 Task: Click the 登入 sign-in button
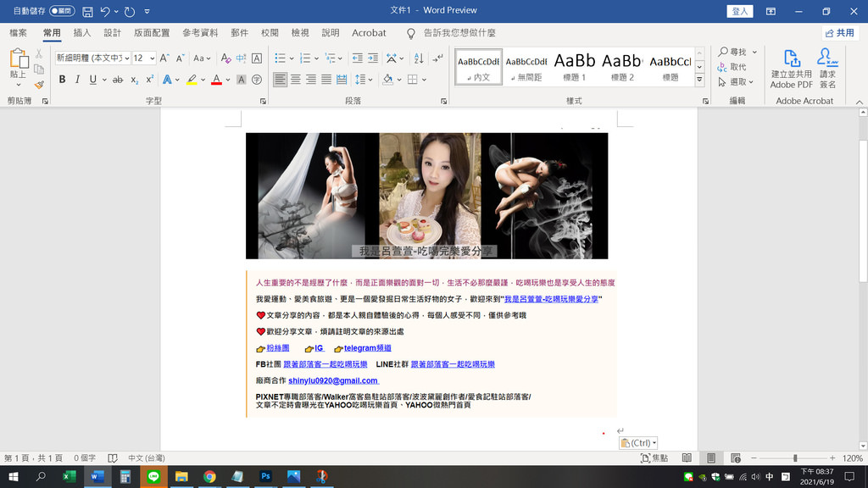739,11
